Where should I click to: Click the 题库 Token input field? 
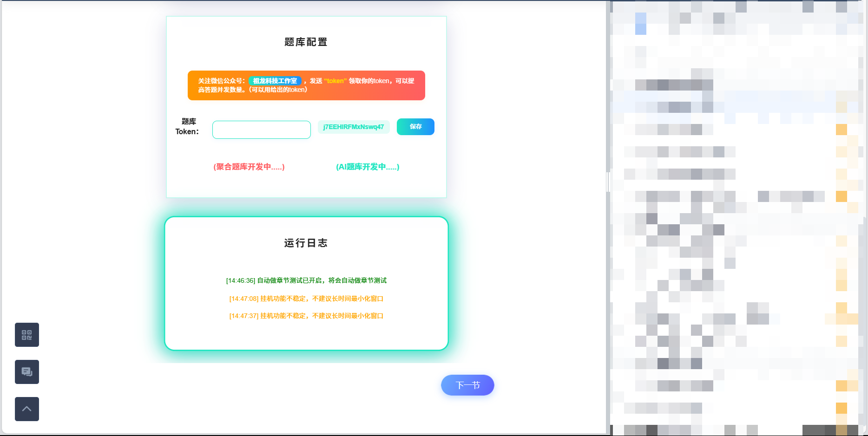click(262, 130)
